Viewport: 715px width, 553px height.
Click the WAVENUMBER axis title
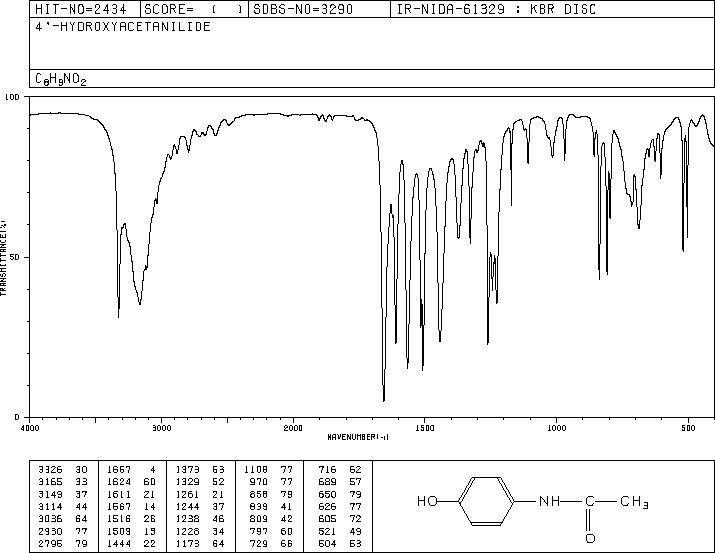(358, 437)
